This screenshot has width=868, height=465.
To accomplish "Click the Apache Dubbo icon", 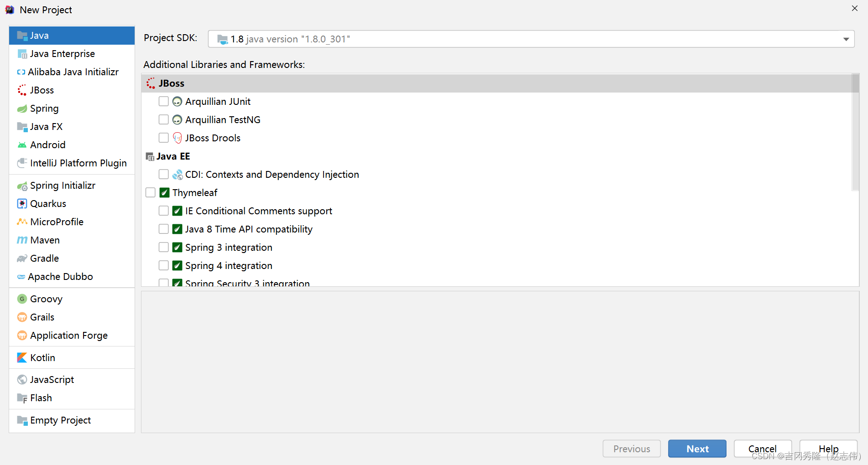I will coord(21,277).
